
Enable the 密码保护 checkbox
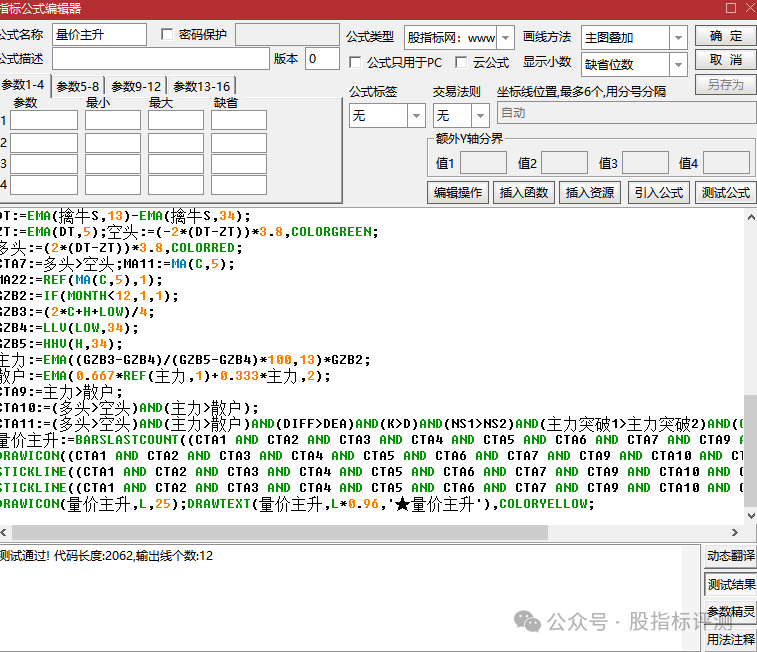coord(167,34)
